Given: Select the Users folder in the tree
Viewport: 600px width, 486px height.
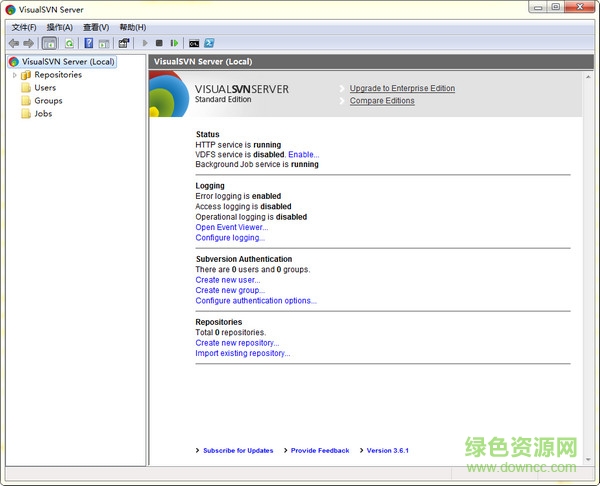Looking at the screenshot, I should 45,88.
